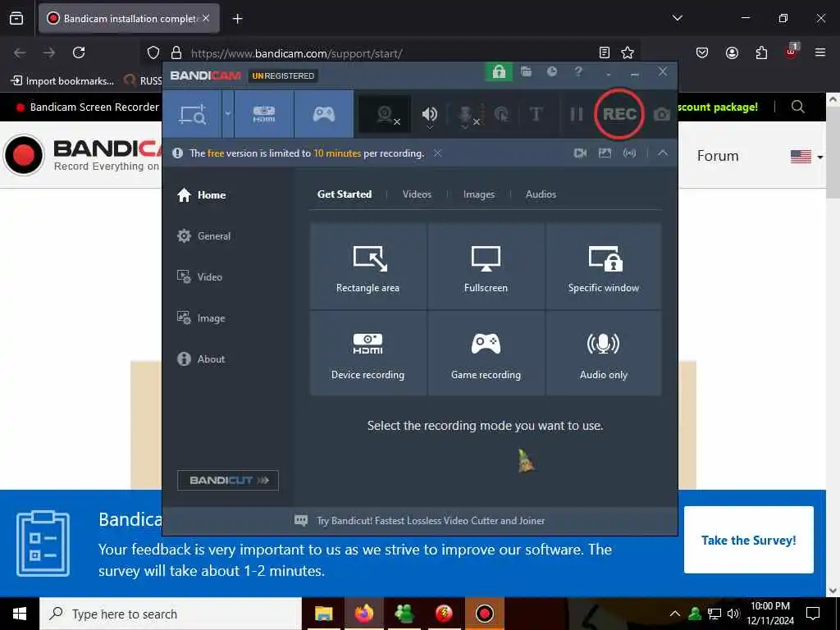
Task: Choose Fullscreen recording mode
Action: tap(486, 267)
